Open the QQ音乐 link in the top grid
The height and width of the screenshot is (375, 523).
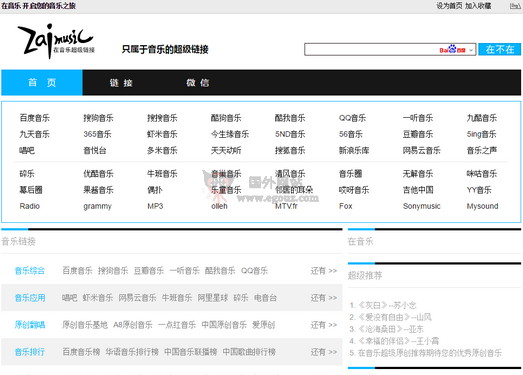[352, 118]
